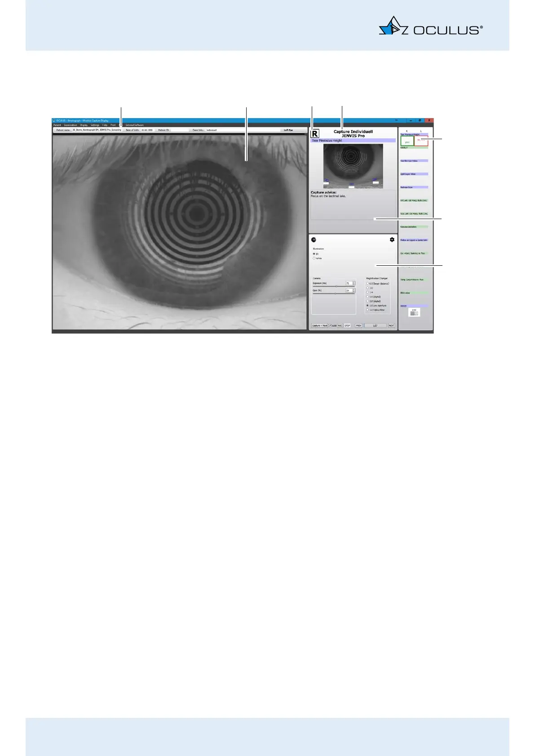Click the Capture + Next button
The image size is (535, 756).
click(319, 325)
